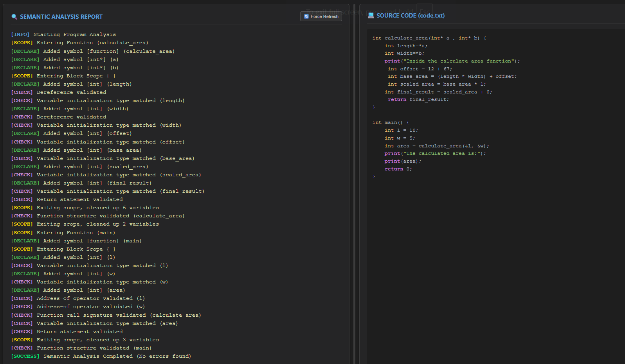
Task: Click Address-of operator validated (w) line
Action: [78, 307]
